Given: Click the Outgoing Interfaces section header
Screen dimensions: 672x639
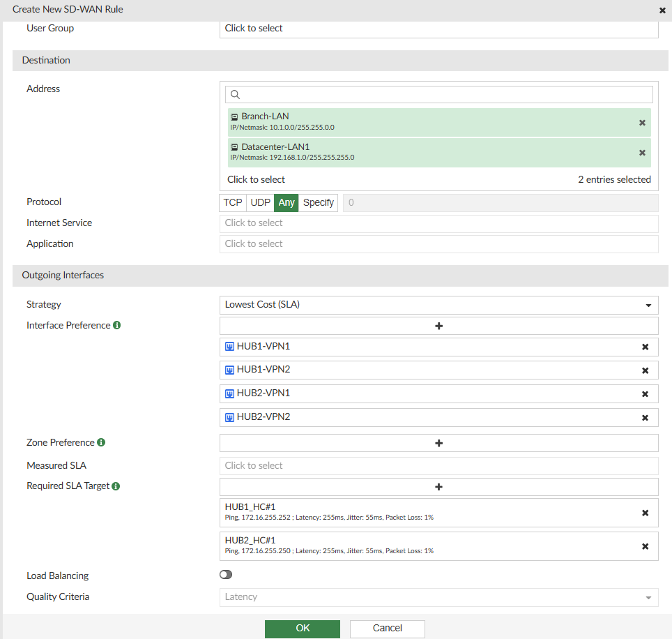Looking at the screenshot, I should point(340,276).
